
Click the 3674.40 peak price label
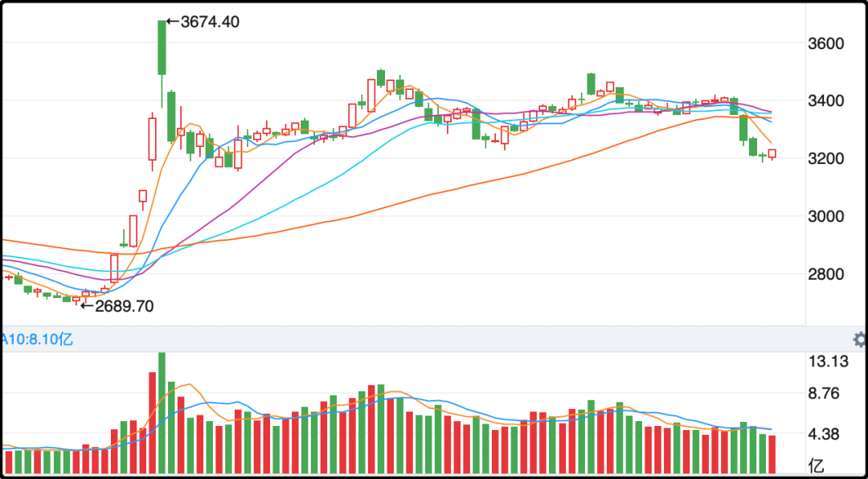(210, 22)
